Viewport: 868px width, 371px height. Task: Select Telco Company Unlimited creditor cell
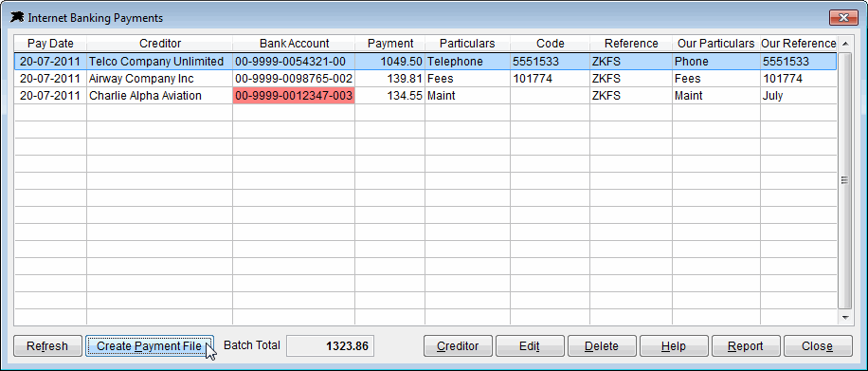pyautogui.click(x=160, y=62)
